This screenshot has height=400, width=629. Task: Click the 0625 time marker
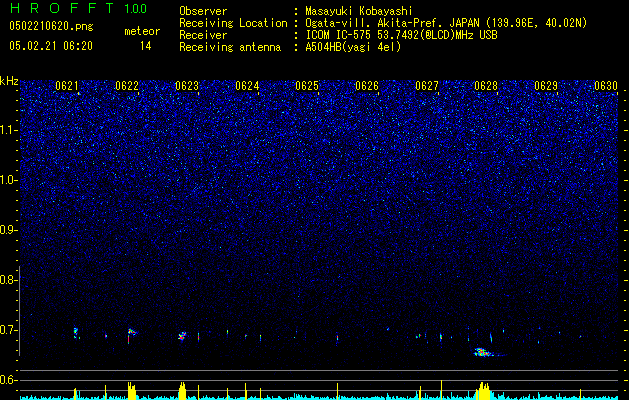[x=307, y=86]
